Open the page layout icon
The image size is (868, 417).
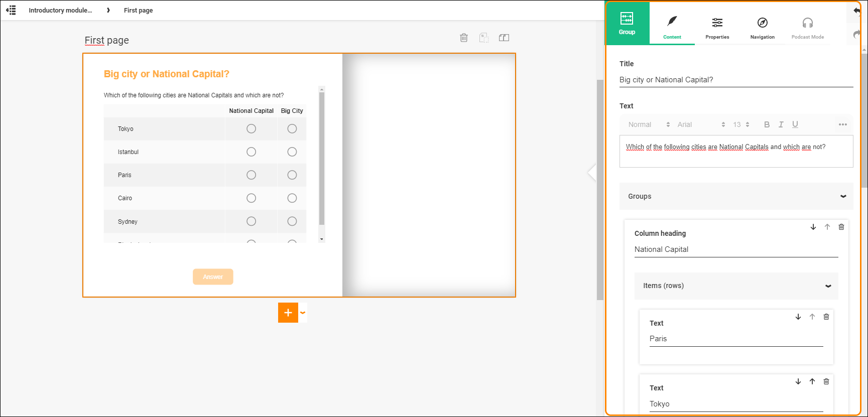point(504,38)
